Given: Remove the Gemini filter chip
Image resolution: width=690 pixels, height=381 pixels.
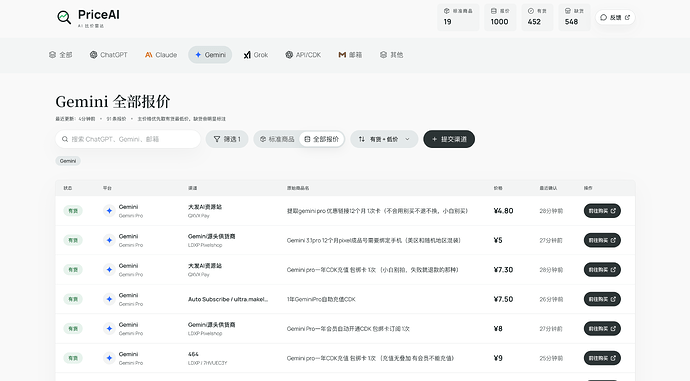Looking at the screenshot, I should [68, 161].
